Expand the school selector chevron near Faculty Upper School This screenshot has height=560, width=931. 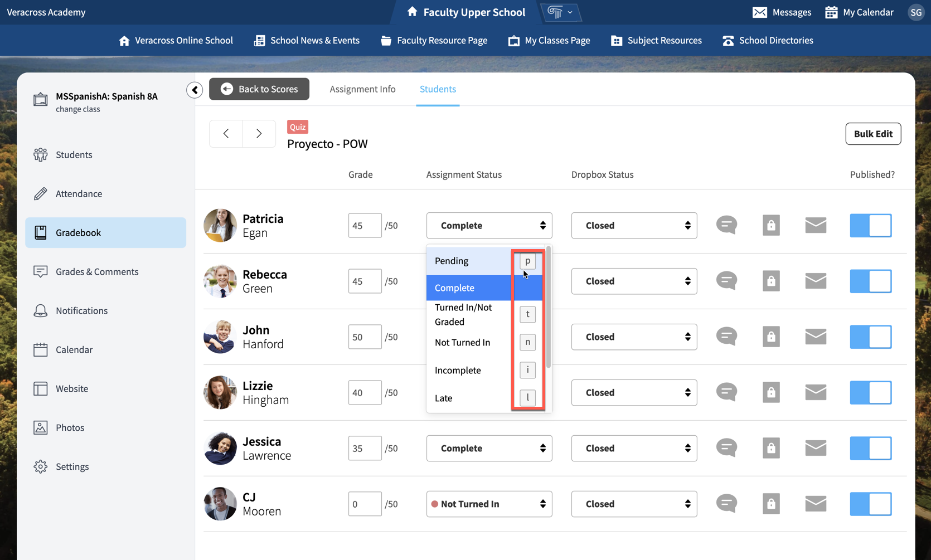pos(570,12)
